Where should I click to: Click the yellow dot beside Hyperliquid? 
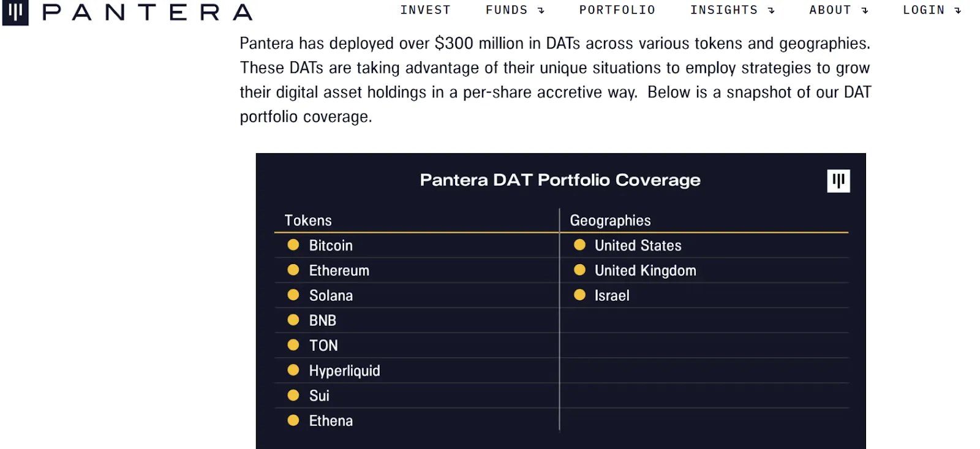click(x=293, y=370)
